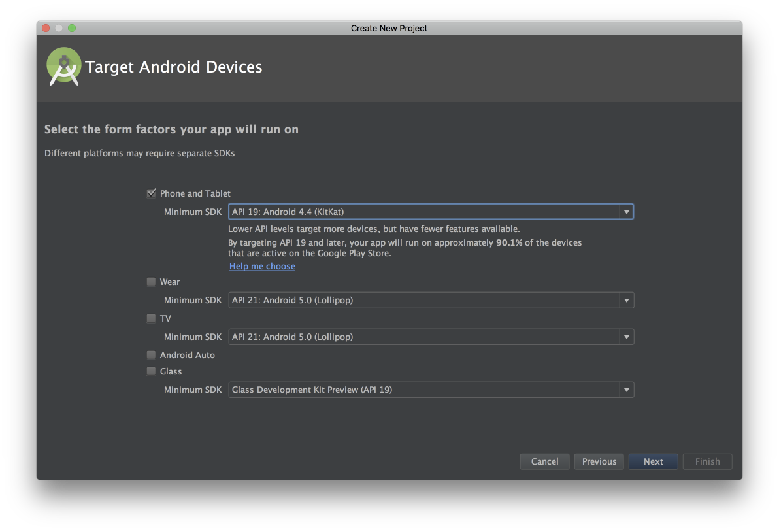Click the Glass Development Kit Preview combo box

pos(431,390)
